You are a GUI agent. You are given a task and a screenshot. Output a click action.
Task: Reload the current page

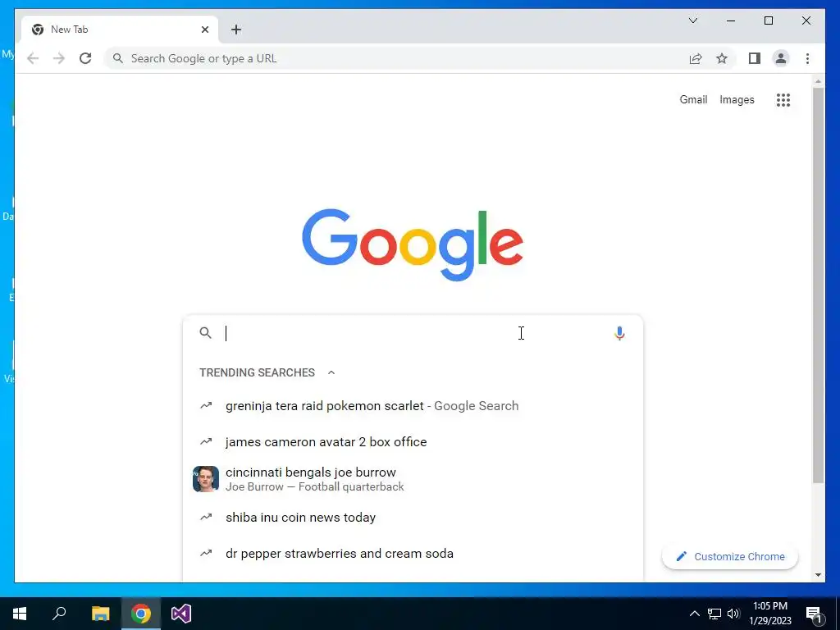[85, 58]
